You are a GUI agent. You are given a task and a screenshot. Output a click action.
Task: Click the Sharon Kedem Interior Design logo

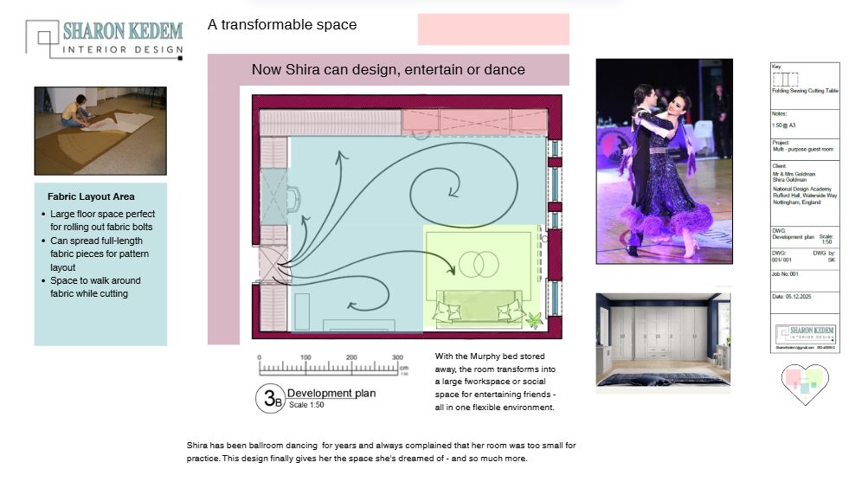pyautogui.click(x=104, y=39)
